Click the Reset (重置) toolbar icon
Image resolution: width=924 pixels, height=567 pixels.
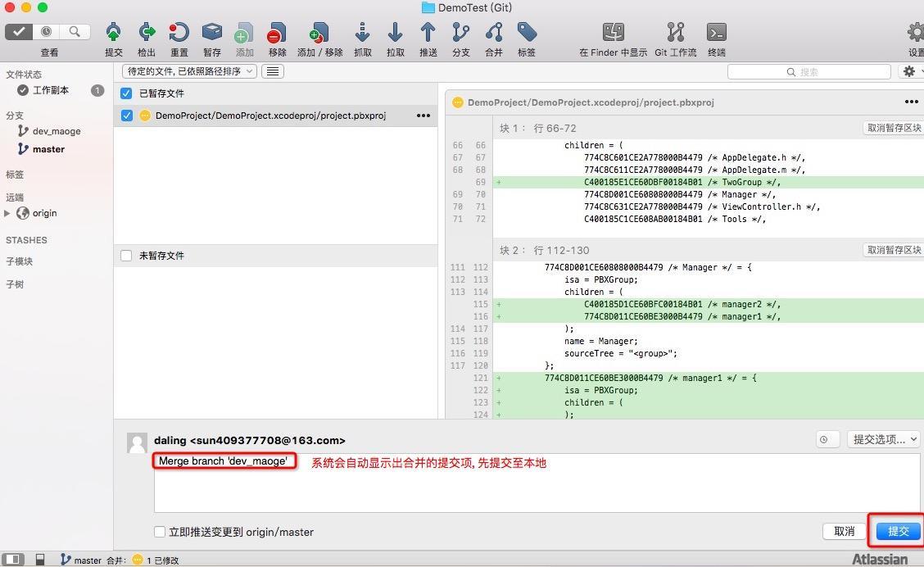(x=179, y=33)
